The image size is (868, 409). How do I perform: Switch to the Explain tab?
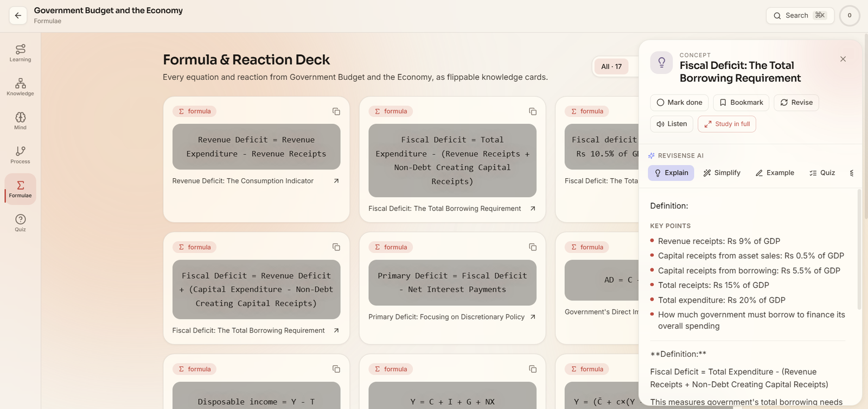(x=671, y=173)
